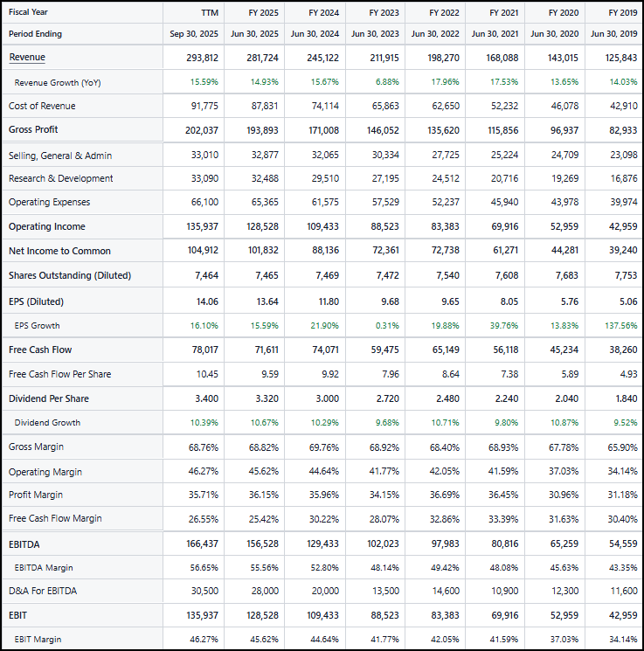Screen dimensions: 644x651
Task: Click the FY 2025 column header
Action: point(263,12)
